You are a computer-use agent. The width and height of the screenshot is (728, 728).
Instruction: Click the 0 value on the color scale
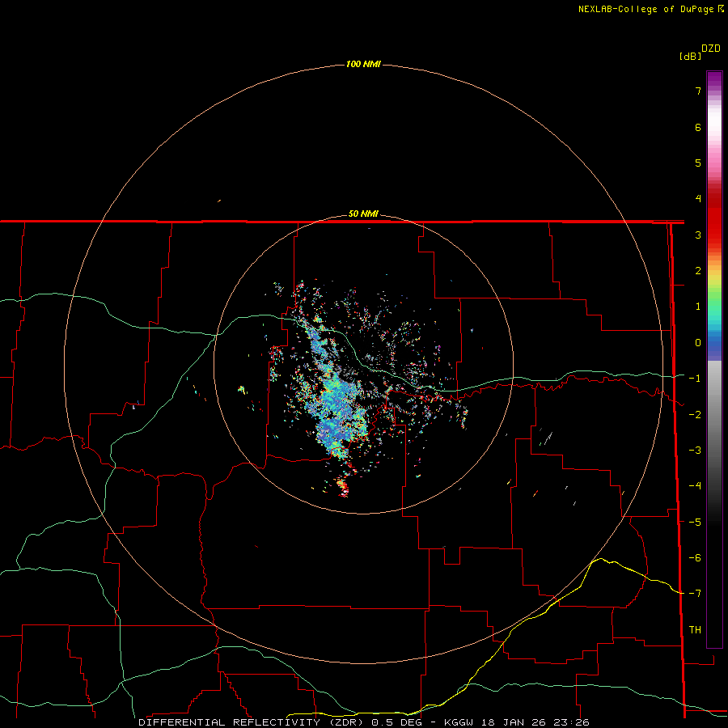coord(698,343)
